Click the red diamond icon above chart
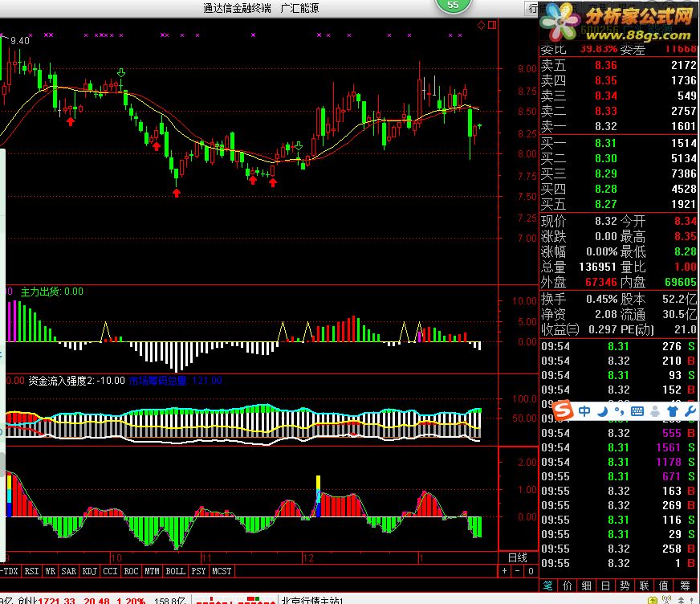The image size is (700, 604). point(482,25)
